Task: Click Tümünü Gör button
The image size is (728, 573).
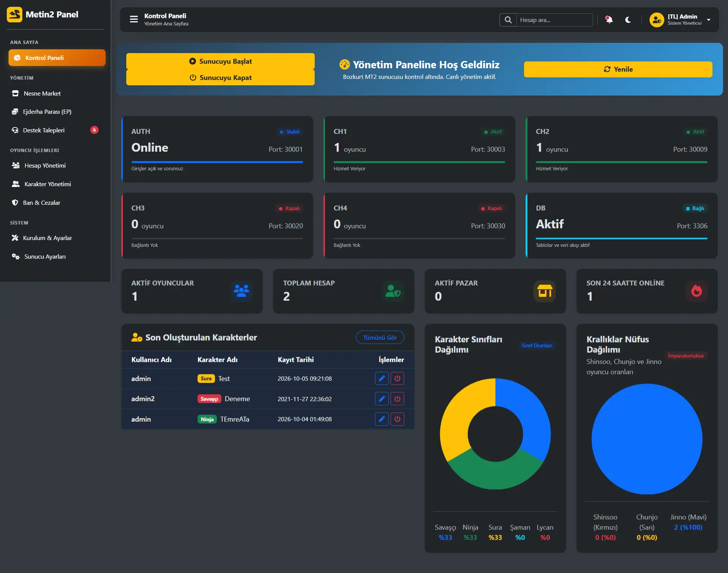Action: click(x=380, y=337)
